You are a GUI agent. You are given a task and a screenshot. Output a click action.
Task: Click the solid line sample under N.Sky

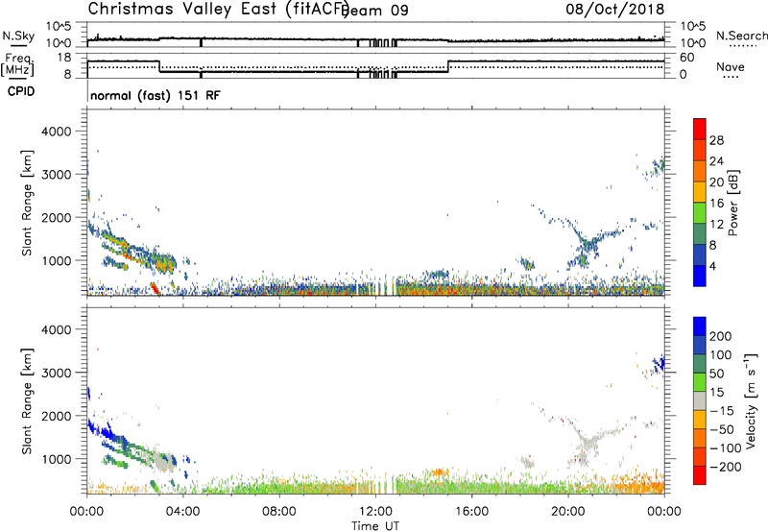pyautogui.click(x=18, y=45)
